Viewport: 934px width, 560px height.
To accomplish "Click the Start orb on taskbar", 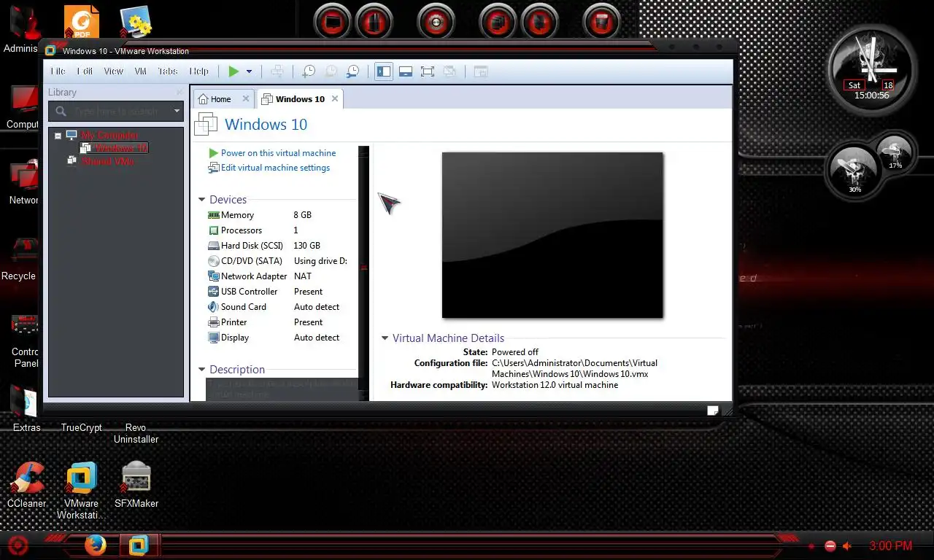I will [18, 545].
